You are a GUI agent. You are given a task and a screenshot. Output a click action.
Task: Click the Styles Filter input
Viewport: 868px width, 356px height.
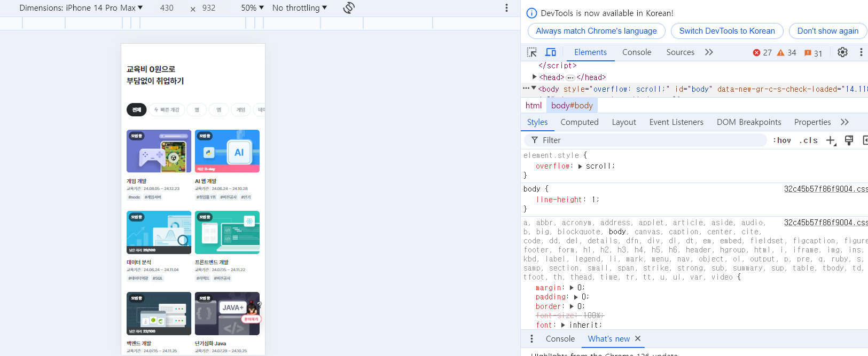tap(645, 140)
